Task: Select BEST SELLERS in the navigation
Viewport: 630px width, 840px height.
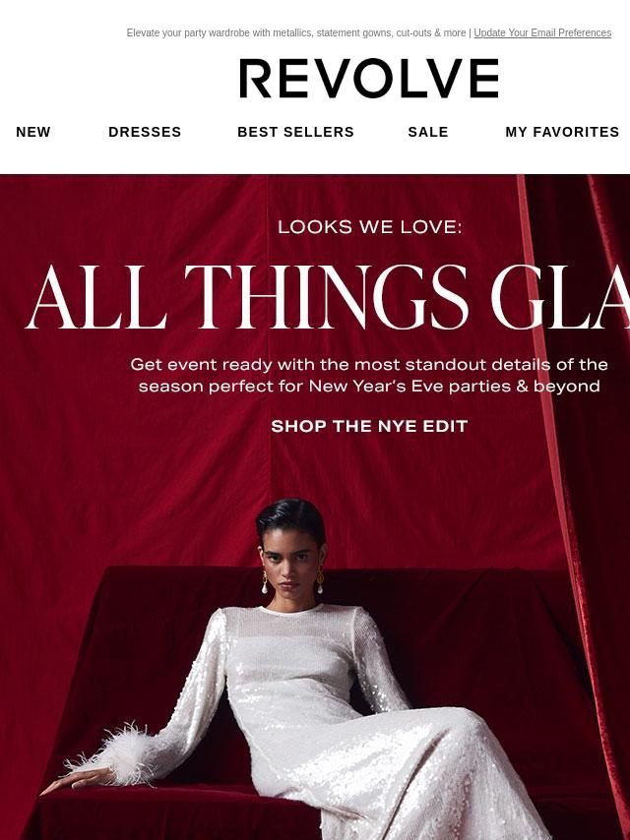Action: [x=295, y=132]
